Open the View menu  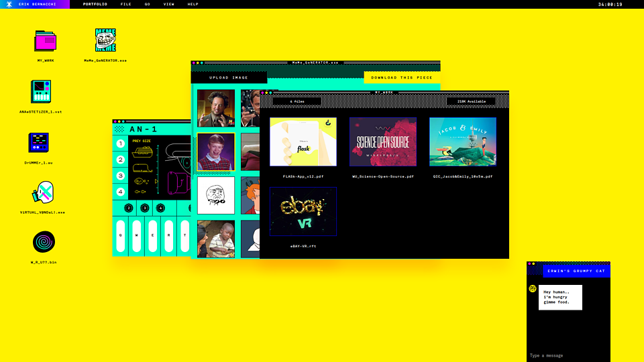[x=168, y=4]
